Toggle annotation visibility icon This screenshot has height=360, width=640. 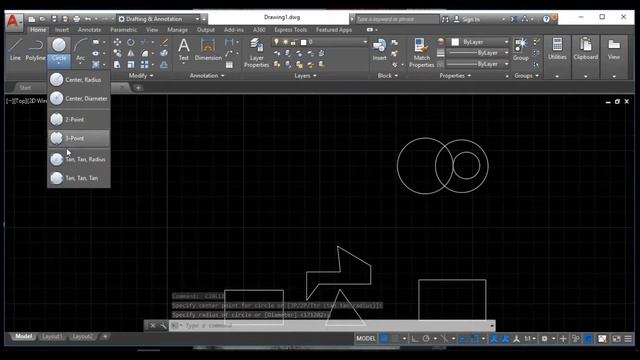pyautogui.click(x=494, y=338)
